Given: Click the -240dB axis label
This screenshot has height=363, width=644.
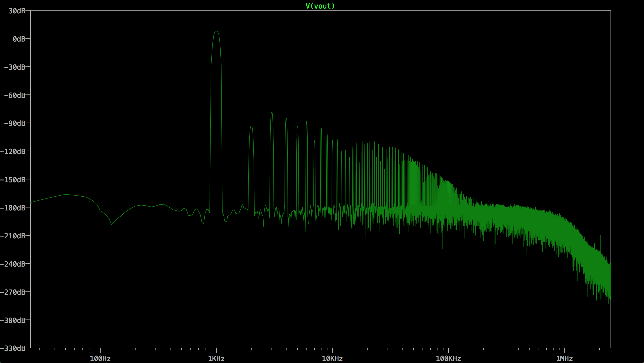Looking at the screenshot, I should pyautogui.click(x=13, y=264).
